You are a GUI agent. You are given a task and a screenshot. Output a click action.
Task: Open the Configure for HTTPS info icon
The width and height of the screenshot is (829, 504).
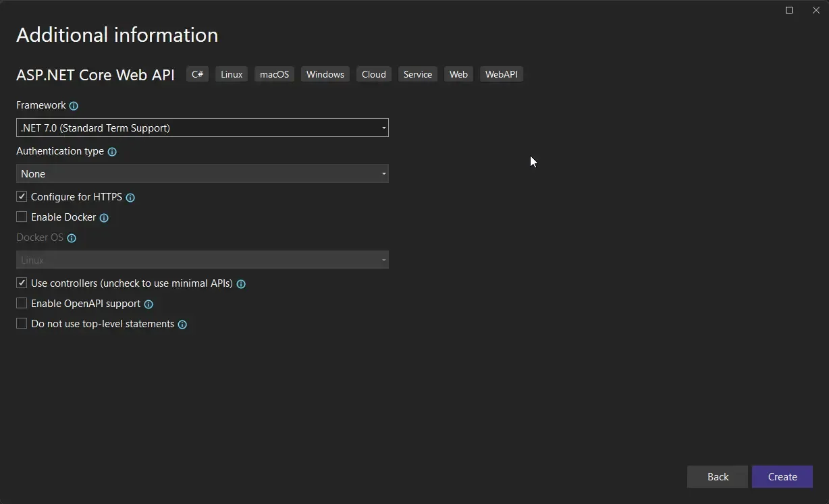[x=131, y=197]
